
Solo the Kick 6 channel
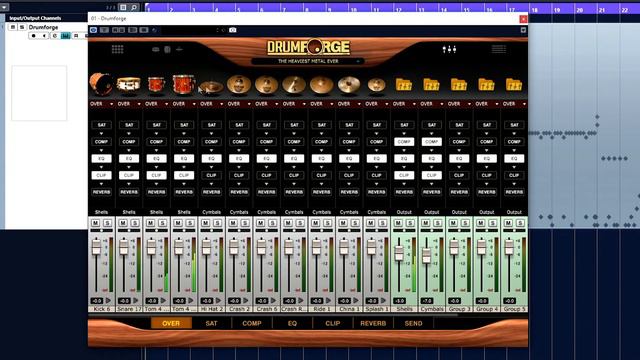[x=107, y=223]
